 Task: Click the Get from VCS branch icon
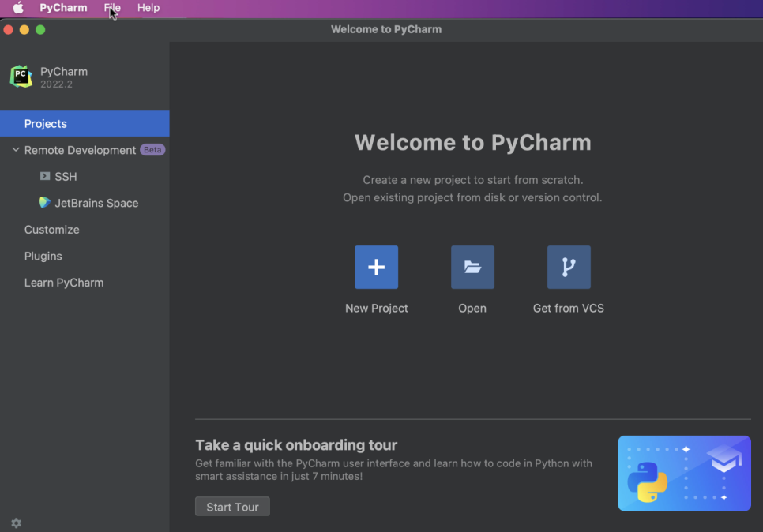point(569,268)
